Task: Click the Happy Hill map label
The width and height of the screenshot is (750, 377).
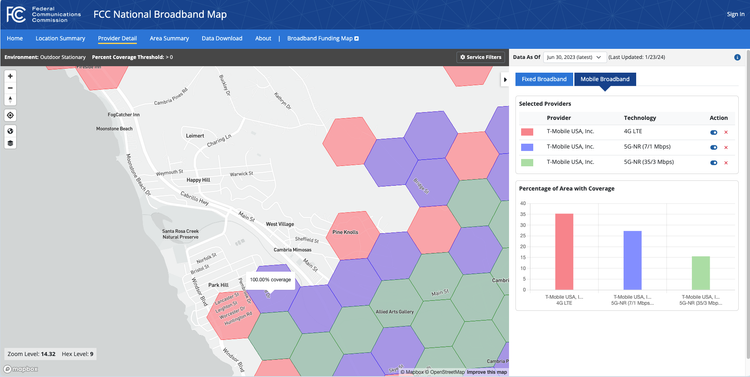Action: pos(198,180)
